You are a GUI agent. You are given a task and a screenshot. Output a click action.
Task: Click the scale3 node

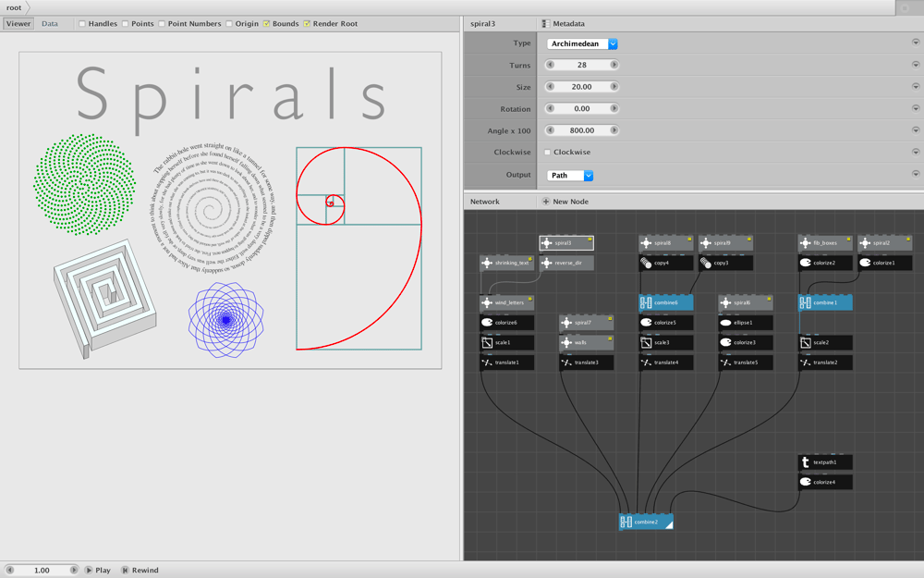click(666, 343)
